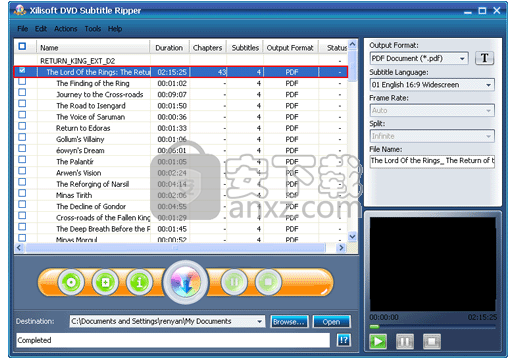Sort list by Duration column header
This screenshot has height=364, width=517.
[x=169, y=48]
